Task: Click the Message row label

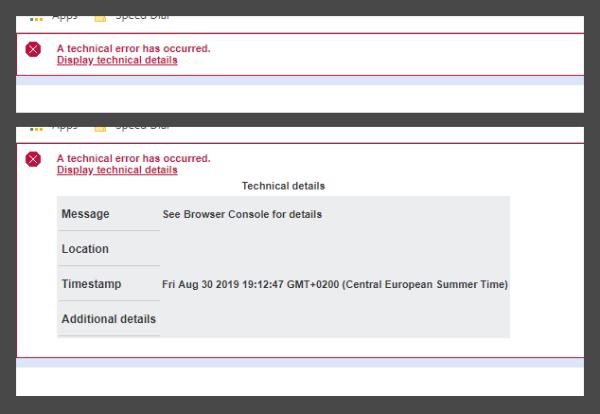Action: [85, 214]
